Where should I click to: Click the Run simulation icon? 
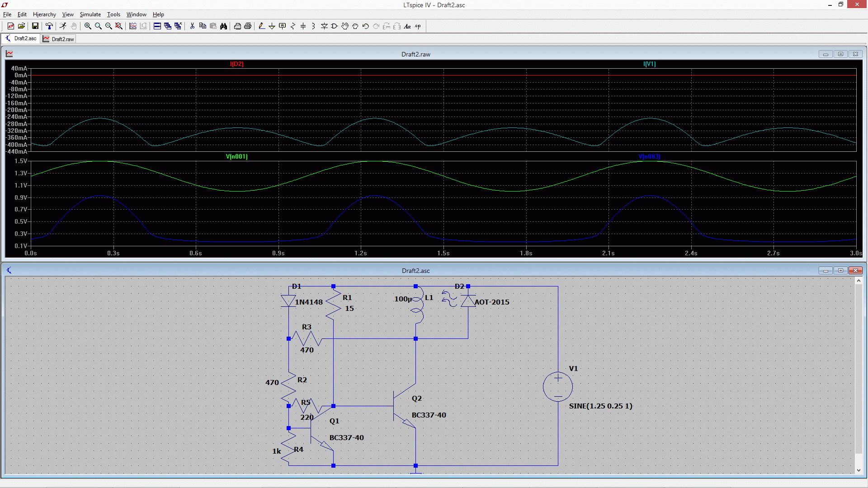click(63, 26)
